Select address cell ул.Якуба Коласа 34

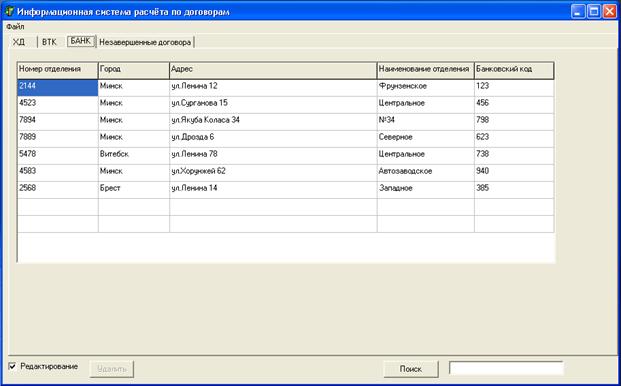273,122
